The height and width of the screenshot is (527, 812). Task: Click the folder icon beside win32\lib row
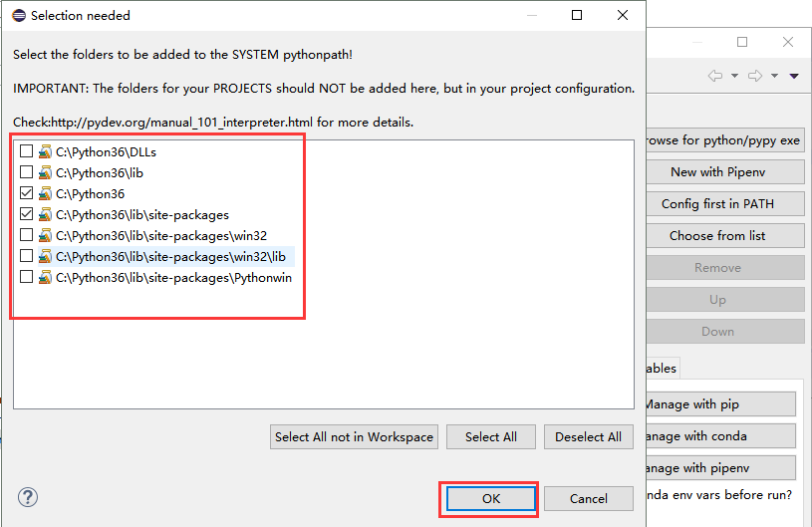pyautogui.click(x=45, y=256)
